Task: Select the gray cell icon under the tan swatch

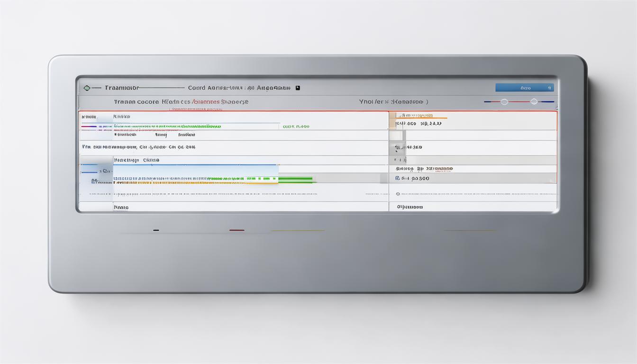Action: [397, 136]
